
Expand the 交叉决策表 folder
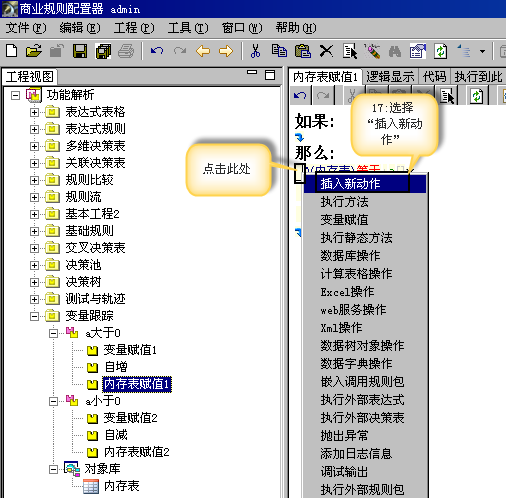coord(34,248)
